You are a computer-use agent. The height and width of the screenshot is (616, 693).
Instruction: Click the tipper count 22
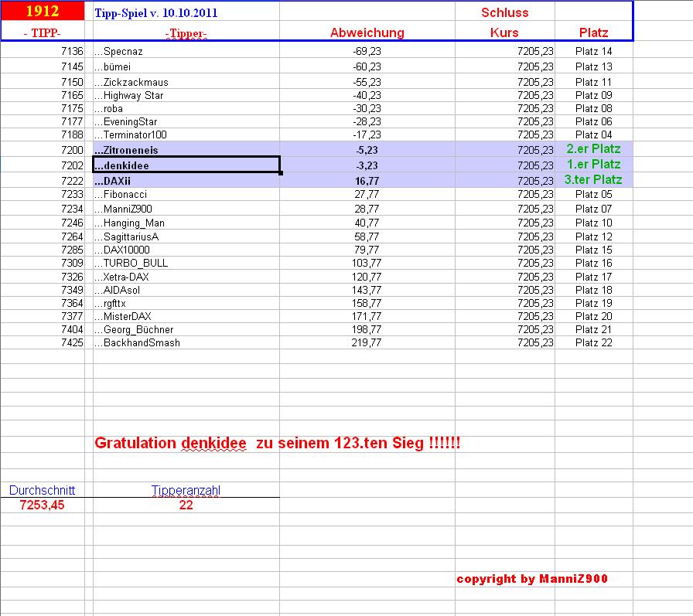pyautogui.click(x=186, y=505)
